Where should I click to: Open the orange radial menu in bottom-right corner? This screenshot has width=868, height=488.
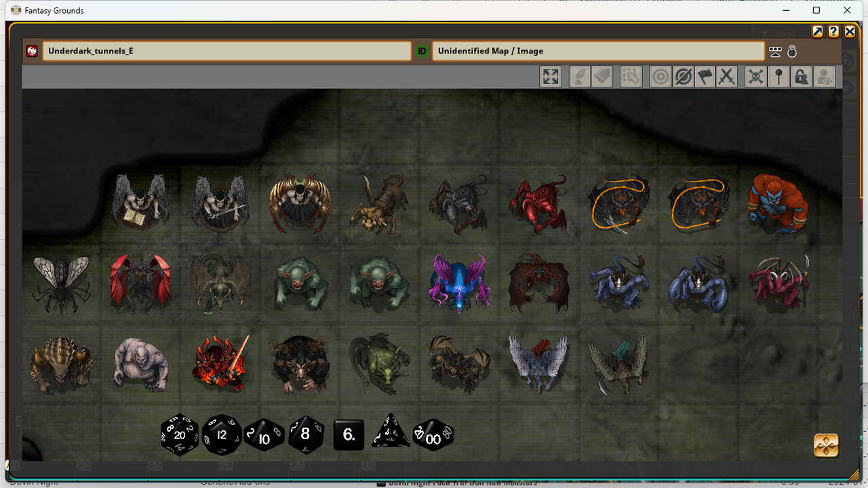pyautogui.click(x=826, y=445)
